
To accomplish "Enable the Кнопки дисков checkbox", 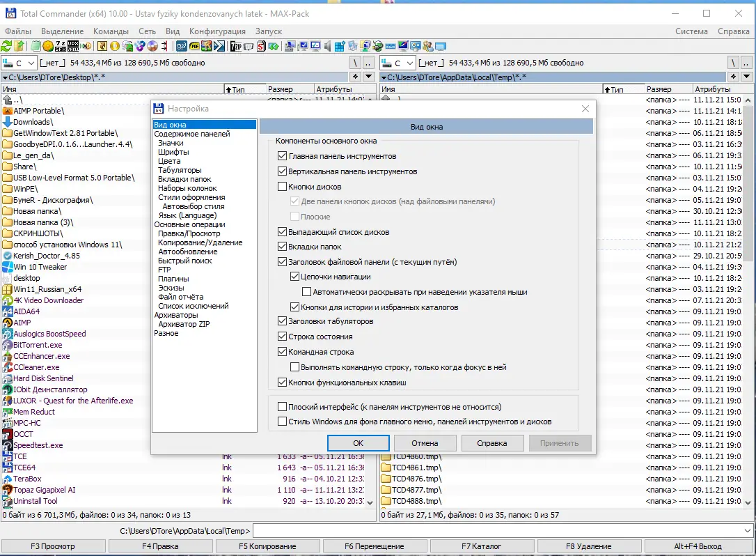I will (283, 187).
